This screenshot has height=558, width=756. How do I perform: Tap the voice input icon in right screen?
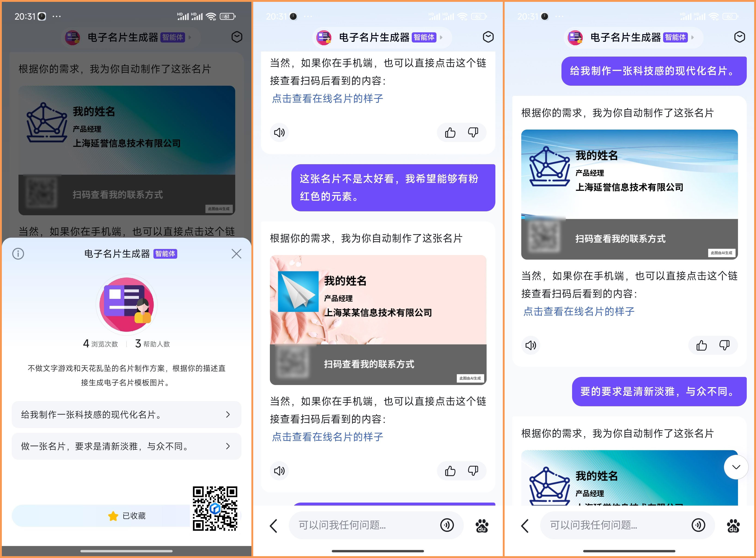point(698,525)
